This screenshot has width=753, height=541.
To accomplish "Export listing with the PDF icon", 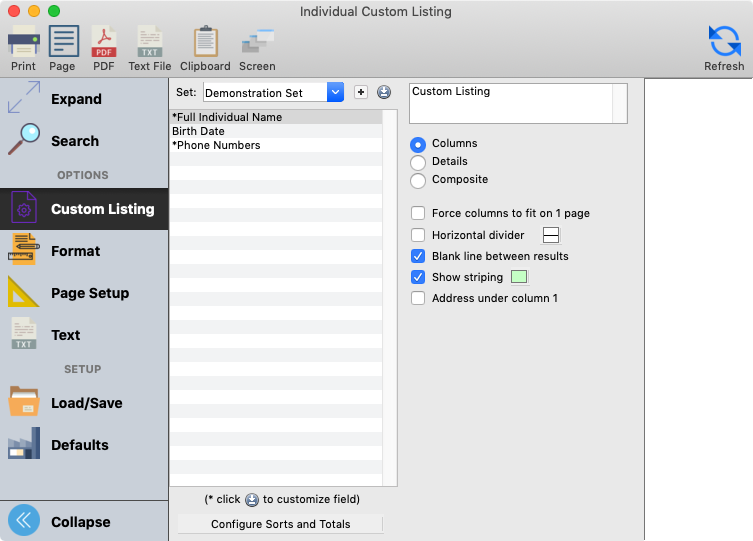I will pos(104,47).
